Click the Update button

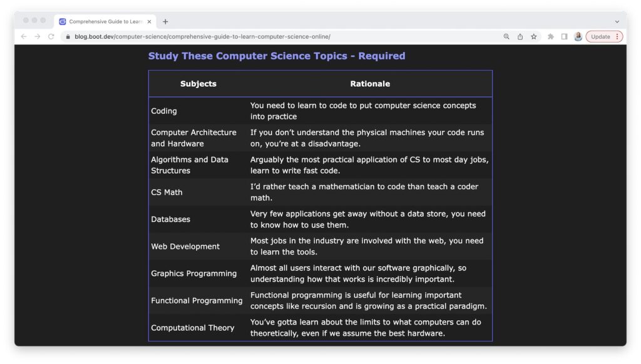click(x=600, y=37)
